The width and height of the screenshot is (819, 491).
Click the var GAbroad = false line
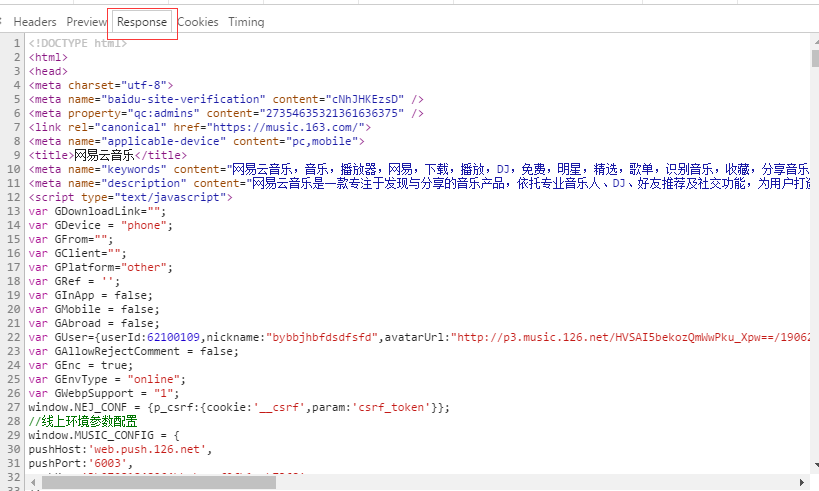point(94,323)
